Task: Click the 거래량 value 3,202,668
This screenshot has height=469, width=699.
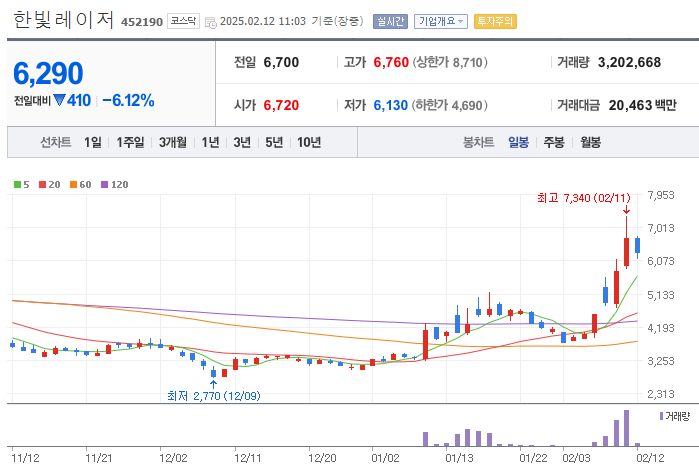Action: point(629,62)
